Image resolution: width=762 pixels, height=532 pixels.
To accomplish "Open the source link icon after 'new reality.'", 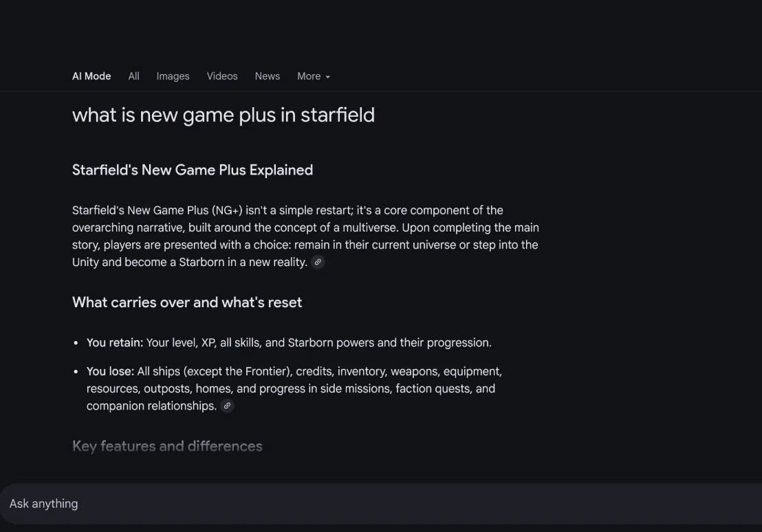I will pos(318,262).
